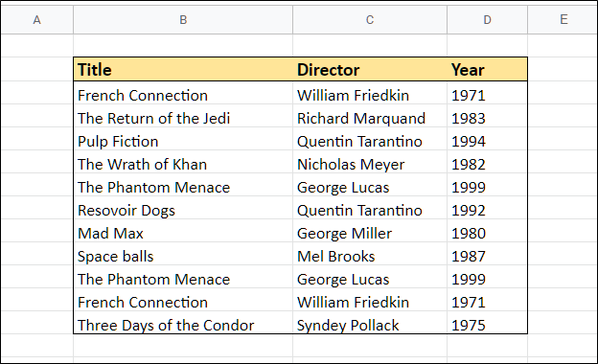Click the Syndey Pollack cell
The height and width of the screenshot is (364, 598).
(370, 323)
